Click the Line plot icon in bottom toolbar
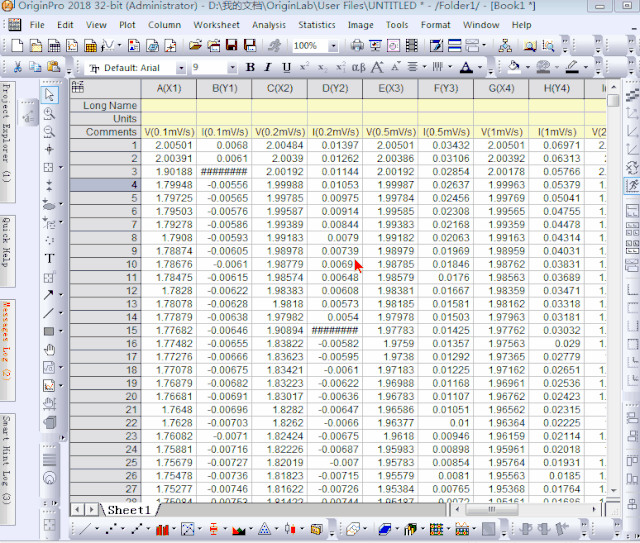Image resolution: width=640 pixels, height=543 pixels. 87,528
